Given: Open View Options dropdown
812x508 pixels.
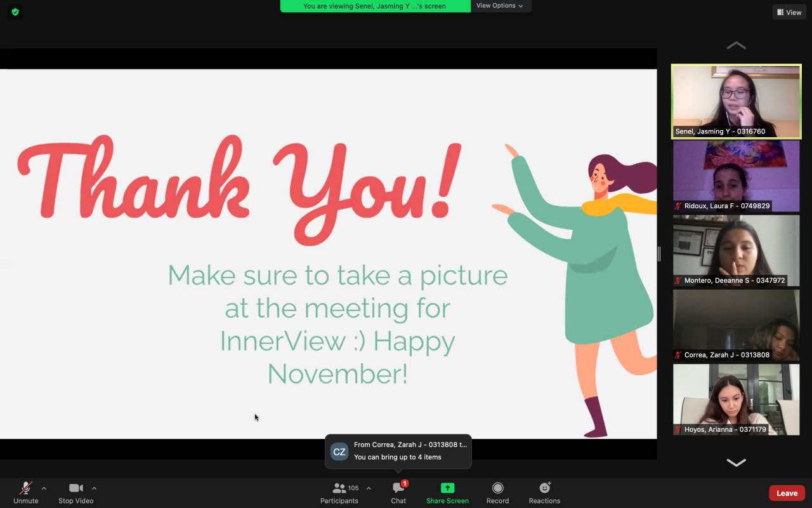Looking at the screenshot, I should 500,6.
